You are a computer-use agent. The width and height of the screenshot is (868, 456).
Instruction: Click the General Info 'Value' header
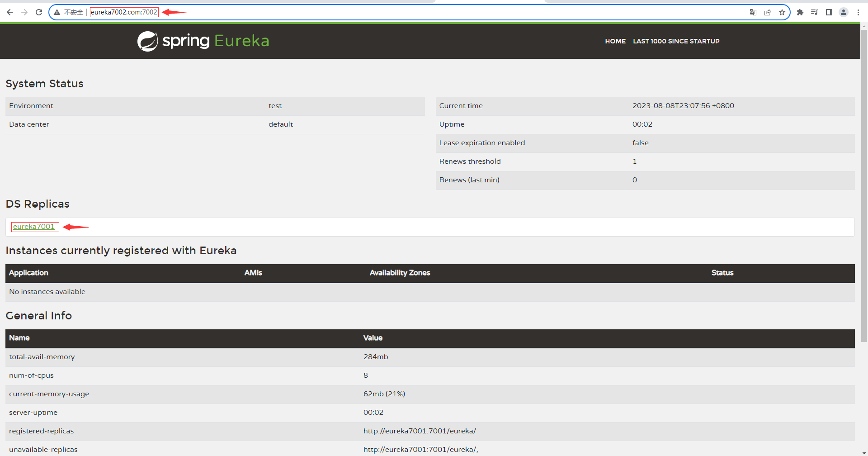pos(373,338)
